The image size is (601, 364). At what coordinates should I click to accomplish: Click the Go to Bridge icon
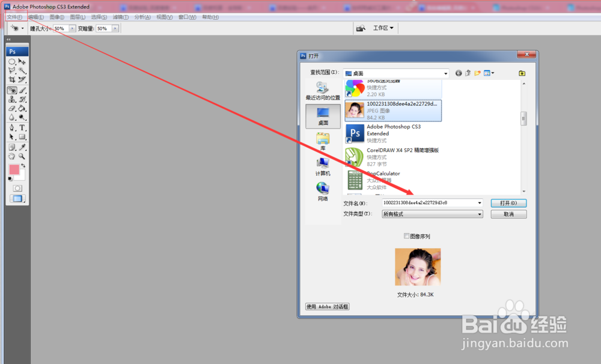(360, 28)
